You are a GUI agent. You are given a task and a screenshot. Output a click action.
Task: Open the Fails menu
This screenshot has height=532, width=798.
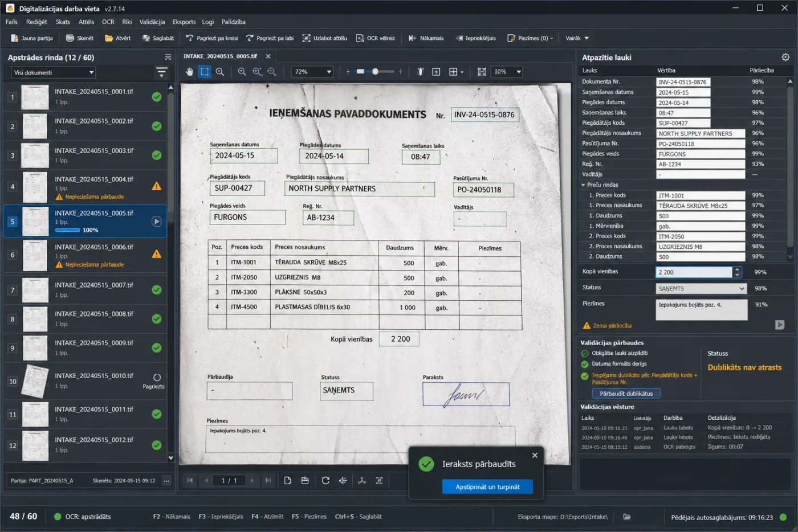click(11, 22)
